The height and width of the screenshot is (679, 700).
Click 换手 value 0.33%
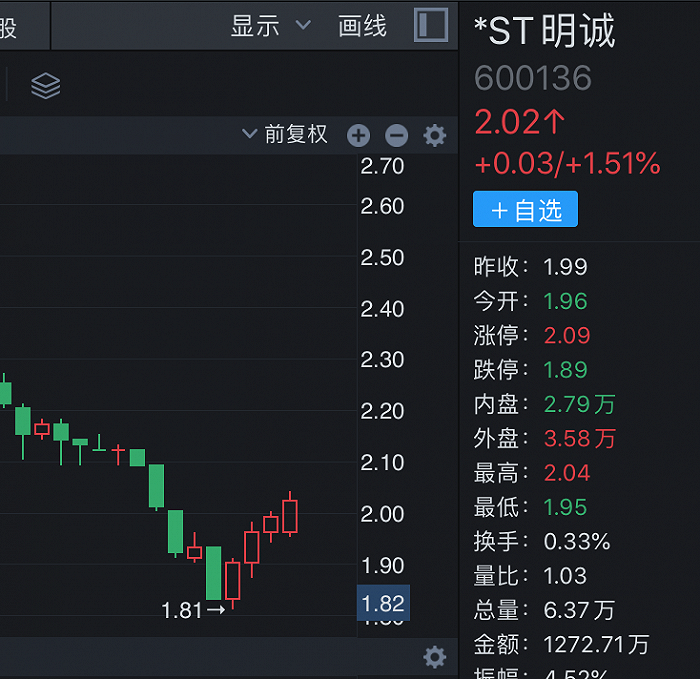coord(577,542)
